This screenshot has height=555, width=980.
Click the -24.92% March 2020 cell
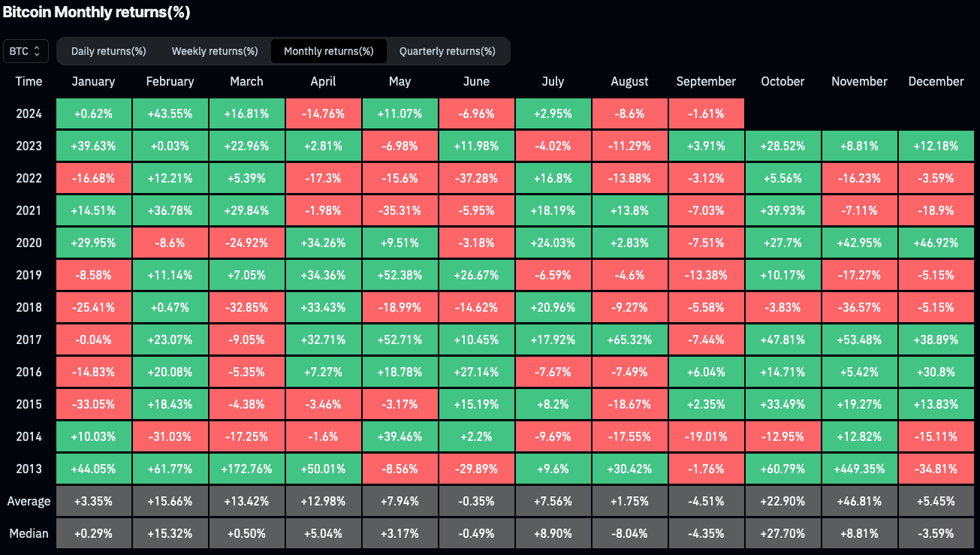[247, 243]
